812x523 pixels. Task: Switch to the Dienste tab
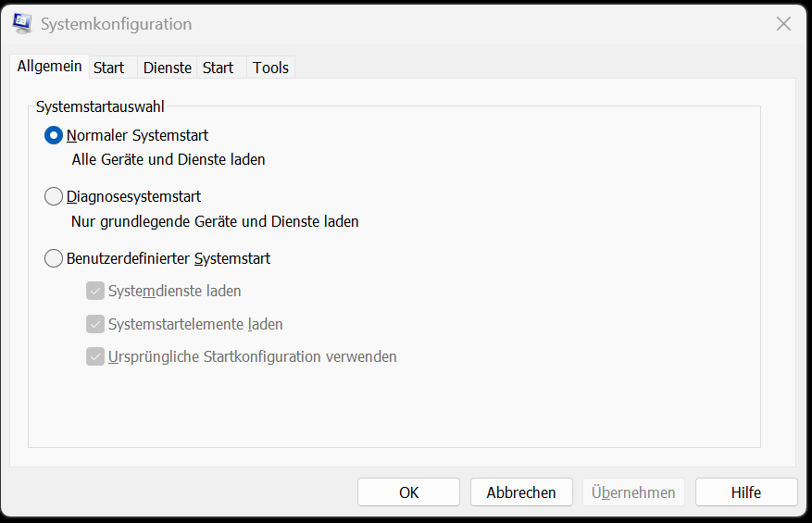coord(168,68)
